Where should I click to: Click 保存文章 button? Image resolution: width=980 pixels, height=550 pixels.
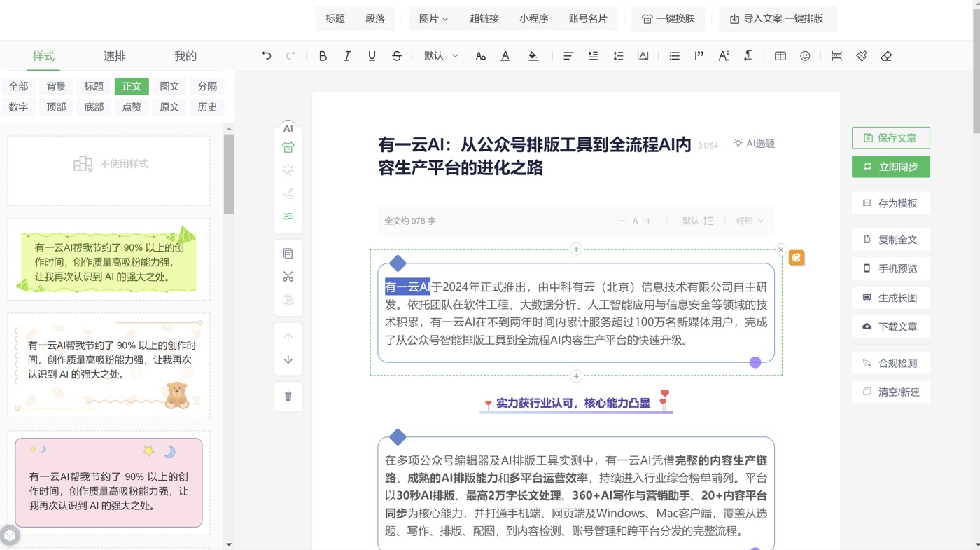click(890, 138)
